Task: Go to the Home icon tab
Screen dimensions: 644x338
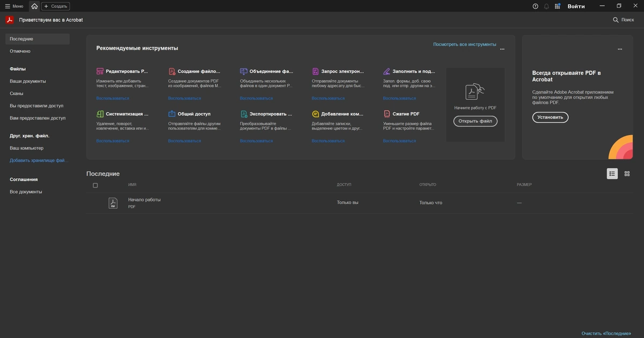Action: (34, 6)
